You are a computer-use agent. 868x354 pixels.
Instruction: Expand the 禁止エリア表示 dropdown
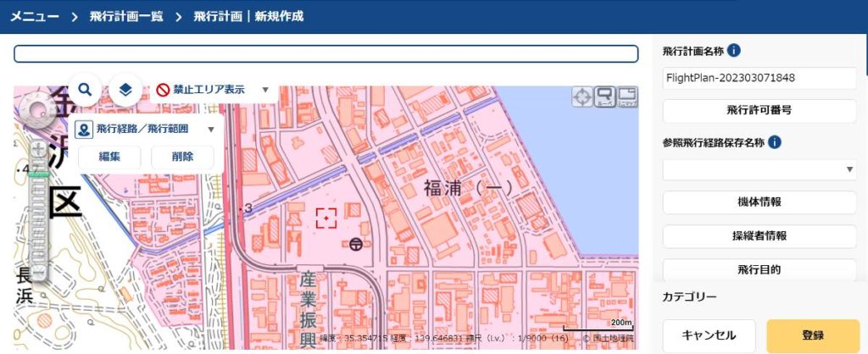click(264, 90)
